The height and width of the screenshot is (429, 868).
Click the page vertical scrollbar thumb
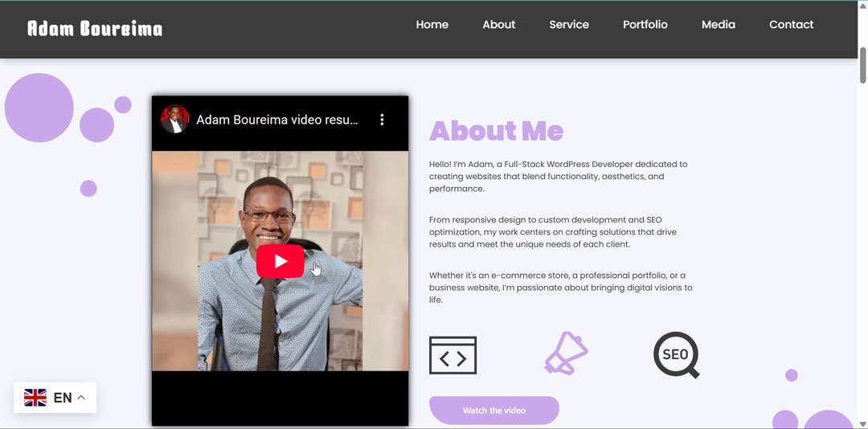tap(862, 64)
